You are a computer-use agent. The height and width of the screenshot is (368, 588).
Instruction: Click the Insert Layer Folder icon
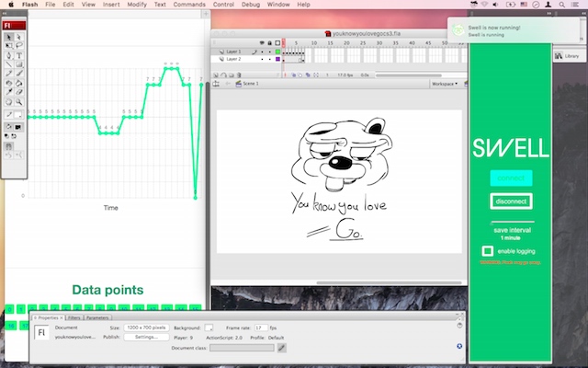click(x=231, y=75)
